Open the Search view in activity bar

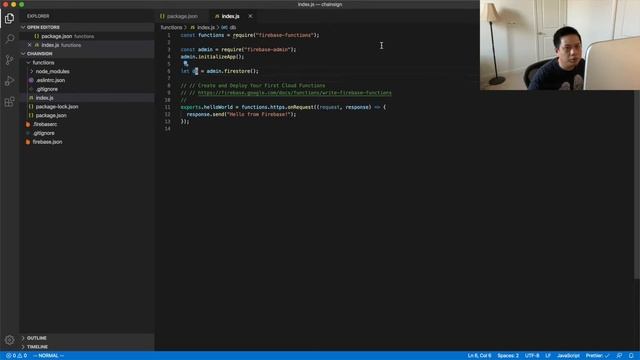[9, 39]
